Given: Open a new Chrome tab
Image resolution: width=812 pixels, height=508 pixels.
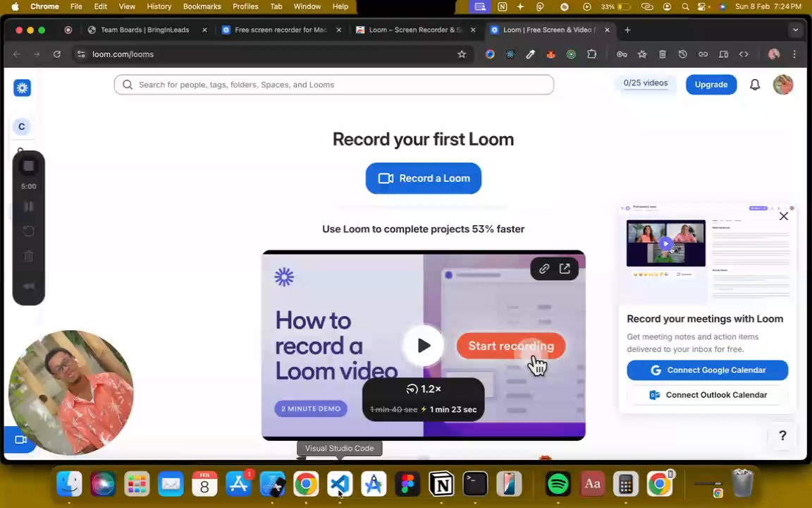Looking at the screenshot, I should (627, 30).
